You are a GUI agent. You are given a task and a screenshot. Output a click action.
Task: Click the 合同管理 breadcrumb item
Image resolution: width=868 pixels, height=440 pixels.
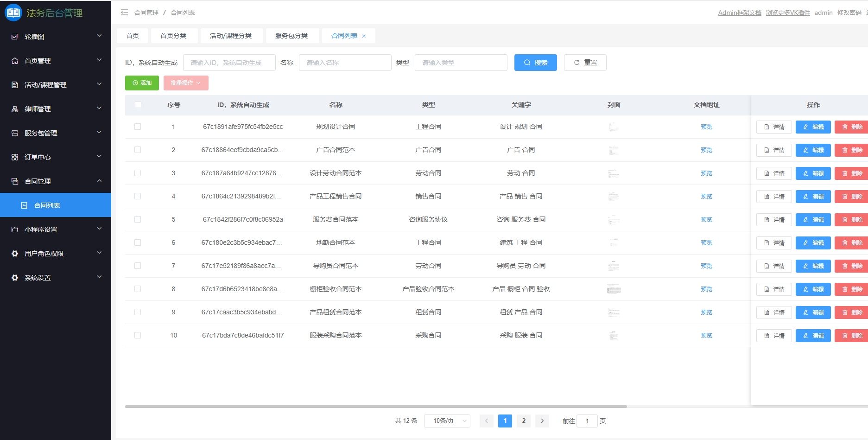point(146,13)
